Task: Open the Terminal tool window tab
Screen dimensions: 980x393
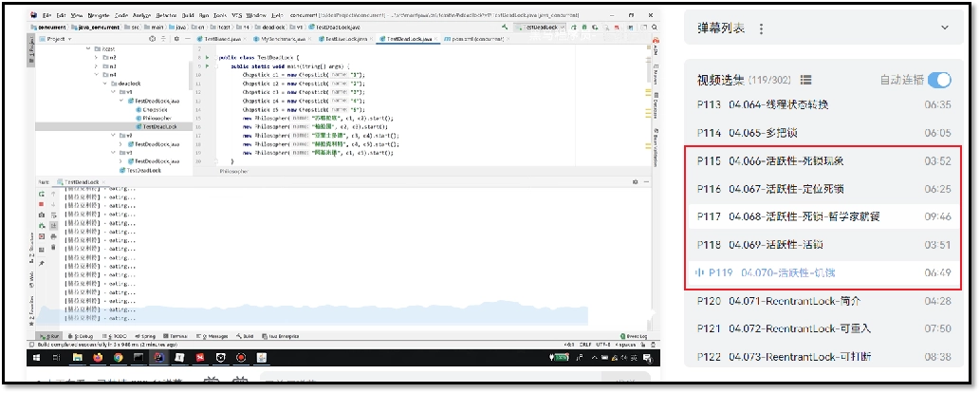Action: [175, 336]
